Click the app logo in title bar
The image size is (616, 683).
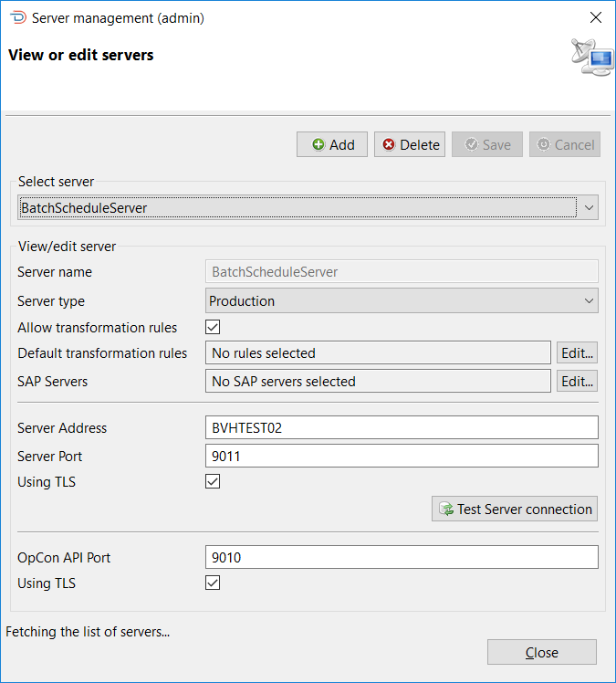(18, 18)
